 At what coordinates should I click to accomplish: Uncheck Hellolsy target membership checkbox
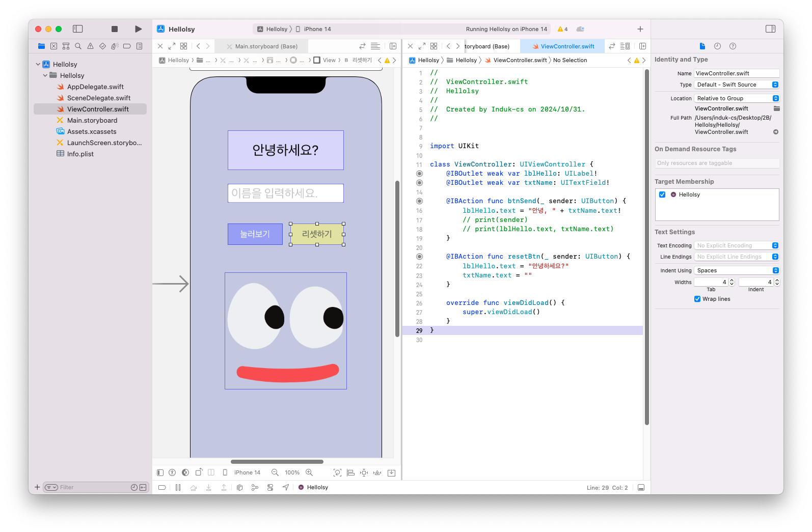[662, 194]
